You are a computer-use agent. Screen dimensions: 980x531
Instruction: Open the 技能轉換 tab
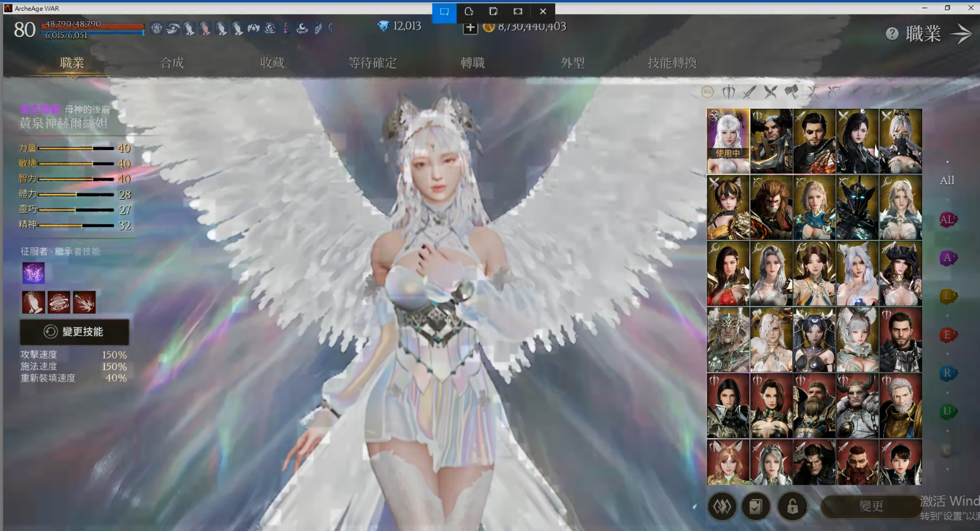(x=672, y=63)
